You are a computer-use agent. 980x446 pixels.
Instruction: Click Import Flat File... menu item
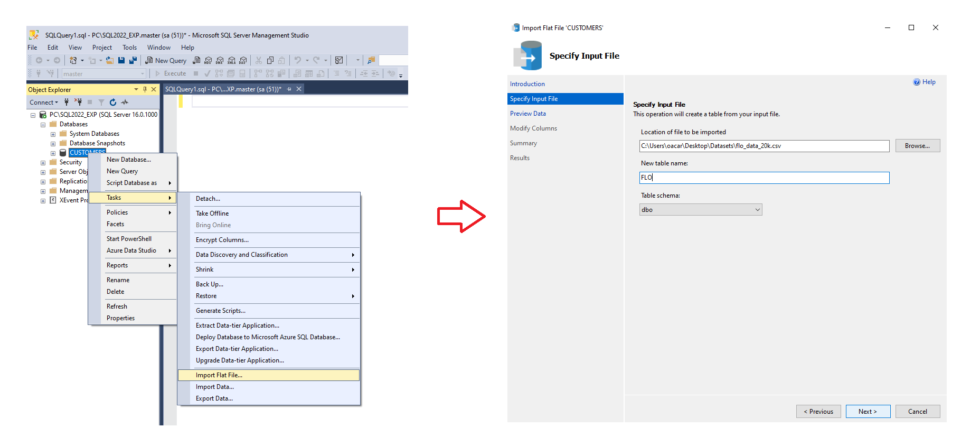click(269, 375)
